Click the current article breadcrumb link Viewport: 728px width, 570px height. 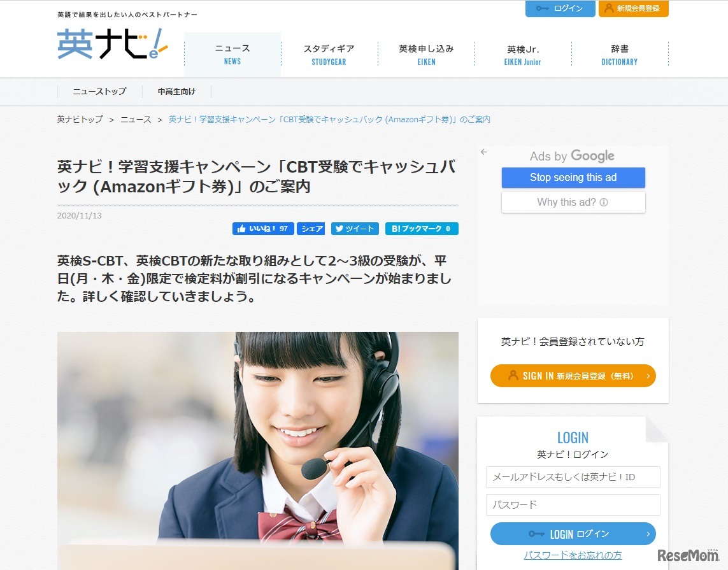(x=329, y=120)
